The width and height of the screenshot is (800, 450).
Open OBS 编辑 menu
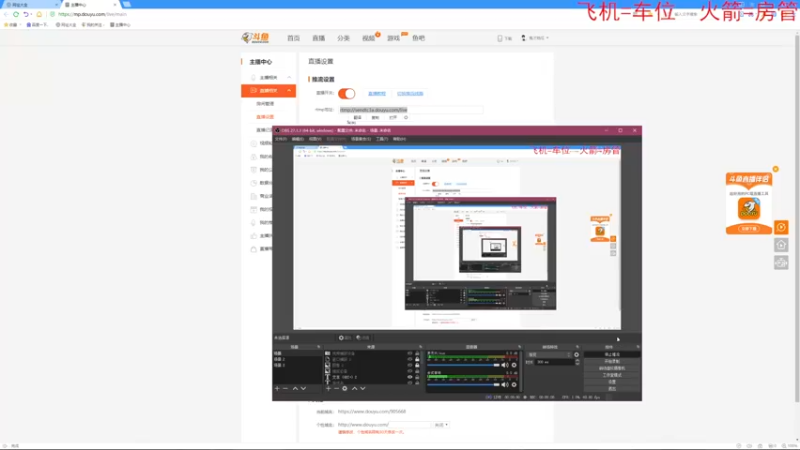(x=298, y=139)
